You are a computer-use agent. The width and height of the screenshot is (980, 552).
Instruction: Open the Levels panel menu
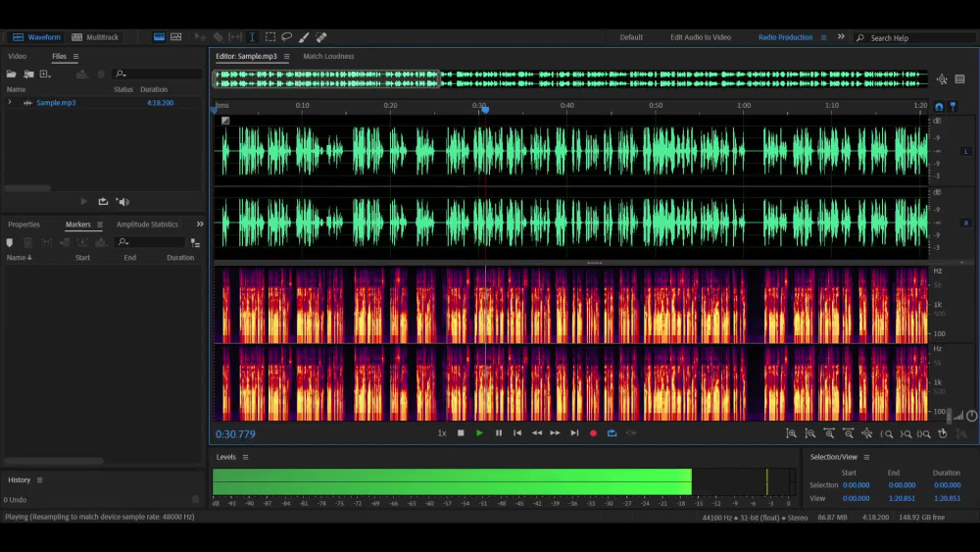coord(246,457)
